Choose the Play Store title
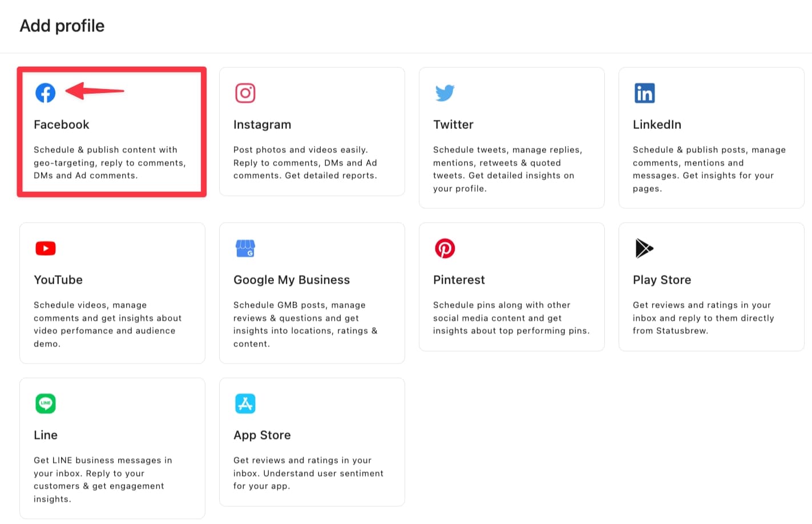Image resolution: width=812 pixels, height=524 pixels. pyautogui.click(x=662, y=280)
